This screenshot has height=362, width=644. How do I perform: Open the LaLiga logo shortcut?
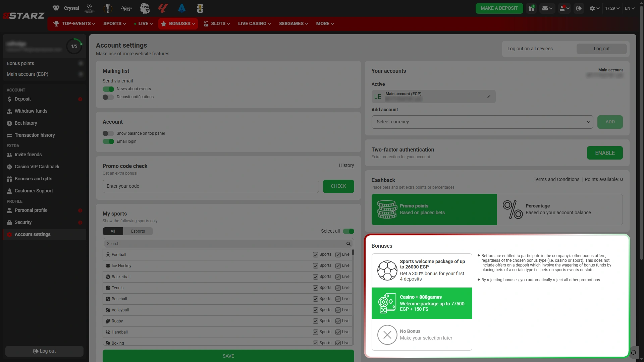click(163, 8)
